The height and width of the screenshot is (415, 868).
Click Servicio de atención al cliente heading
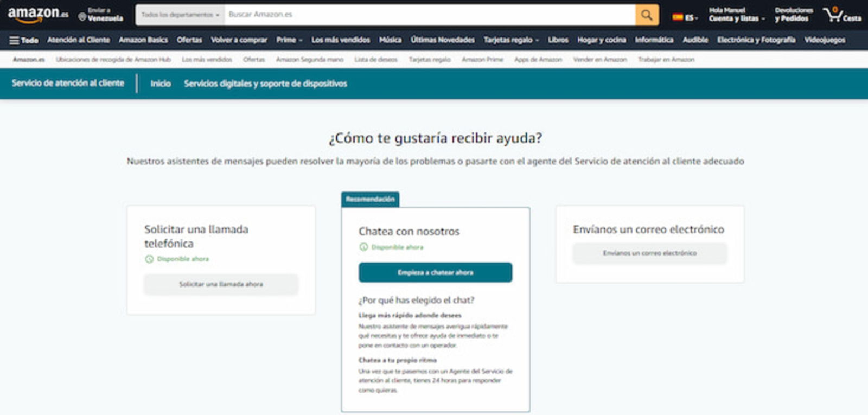click(x=68, y=83)
